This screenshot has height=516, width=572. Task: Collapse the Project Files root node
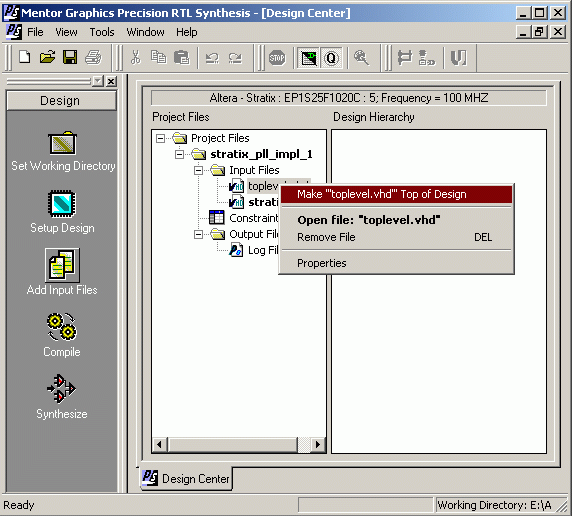pyautogui.click(x=160, y=138)
